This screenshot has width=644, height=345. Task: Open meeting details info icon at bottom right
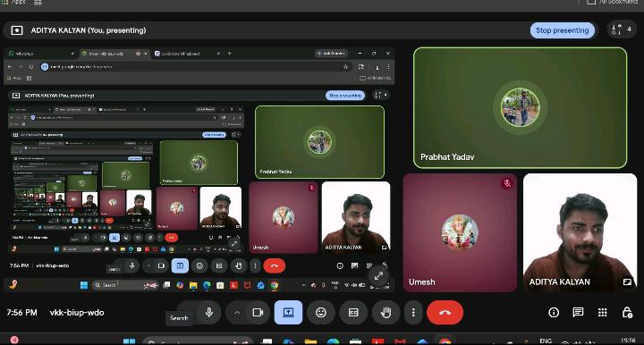(554, 313)
